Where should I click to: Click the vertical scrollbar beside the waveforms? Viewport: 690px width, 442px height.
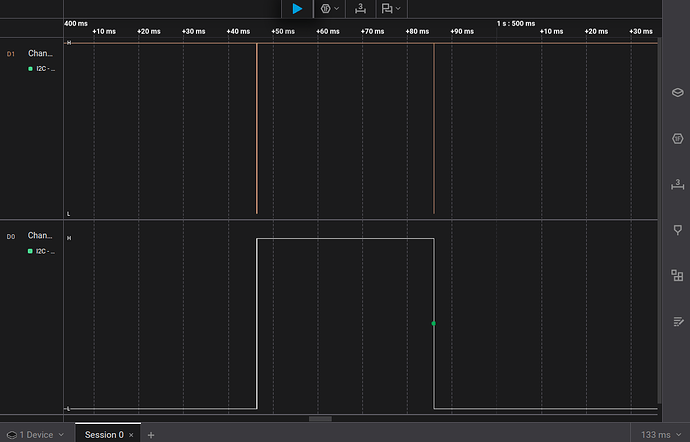[659, 220]
